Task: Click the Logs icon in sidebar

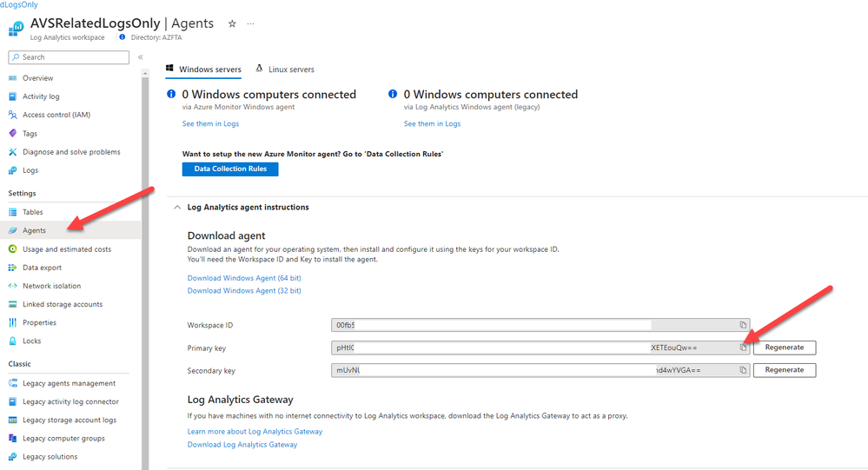Action: click(x=13, y=170)
